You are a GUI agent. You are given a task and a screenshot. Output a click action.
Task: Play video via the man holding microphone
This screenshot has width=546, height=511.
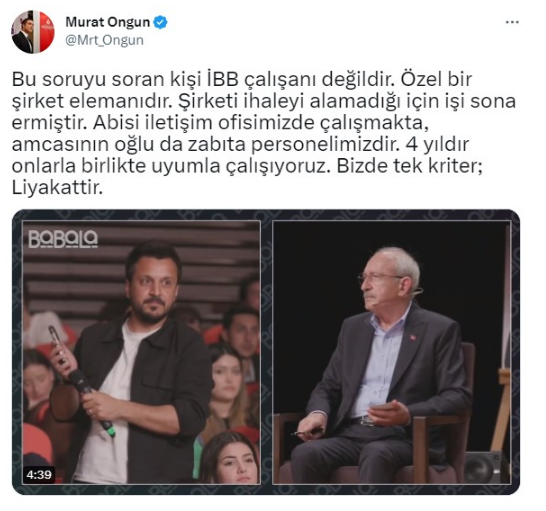click(142, 352)
